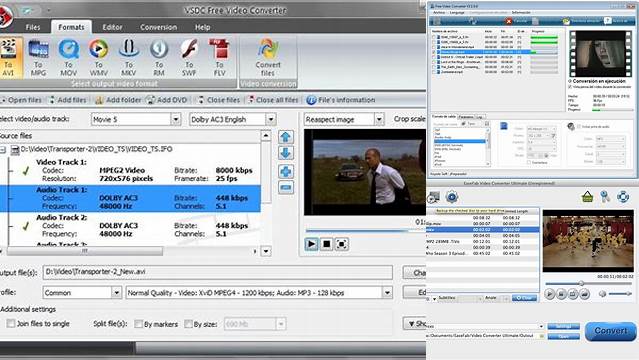
Task: Switch to the Formats ribbon tab
Action: pyautogui.click(x=71, y=27)
